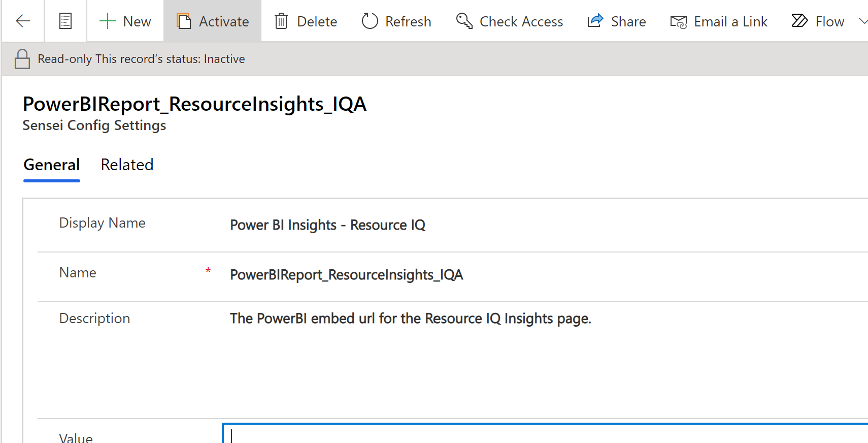The height and width of the screenshot is (443, 868).
Task: Go back using the left arrow
Action: coord(23,21)
